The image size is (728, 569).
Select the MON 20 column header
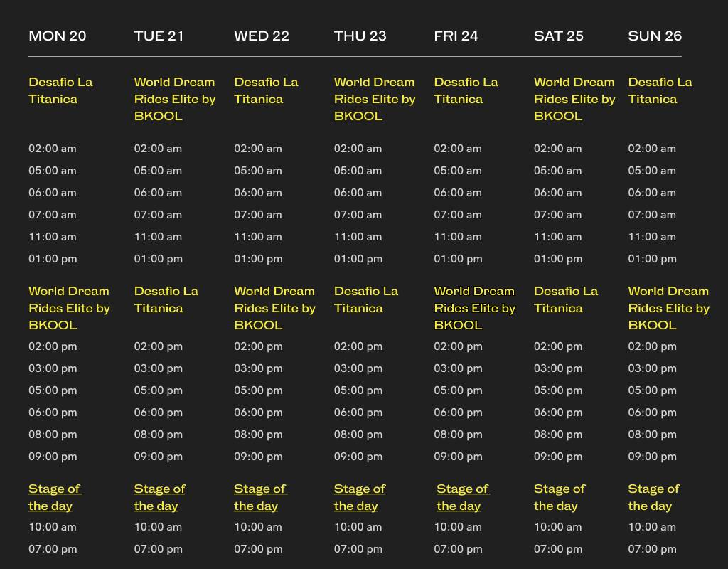[x=58, y=36]
